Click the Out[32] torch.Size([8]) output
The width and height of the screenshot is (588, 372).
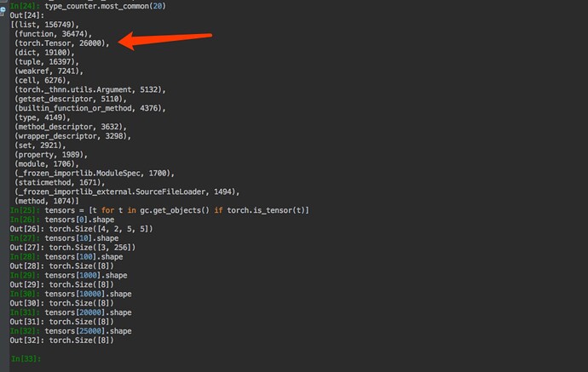coord(72,341)
